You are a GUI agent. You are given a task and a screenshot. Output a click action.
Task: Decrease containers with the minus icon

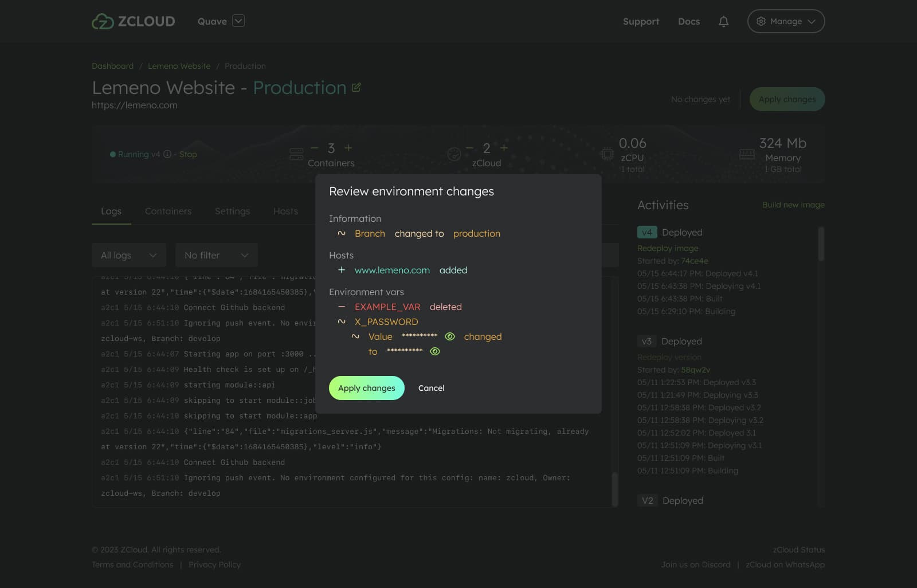[314, 148]
